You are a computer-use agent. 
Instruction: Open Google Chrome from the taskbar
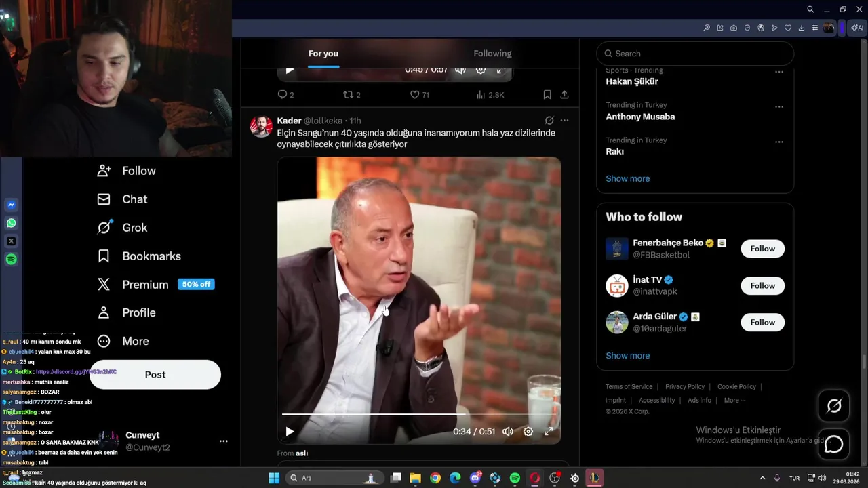435,478
